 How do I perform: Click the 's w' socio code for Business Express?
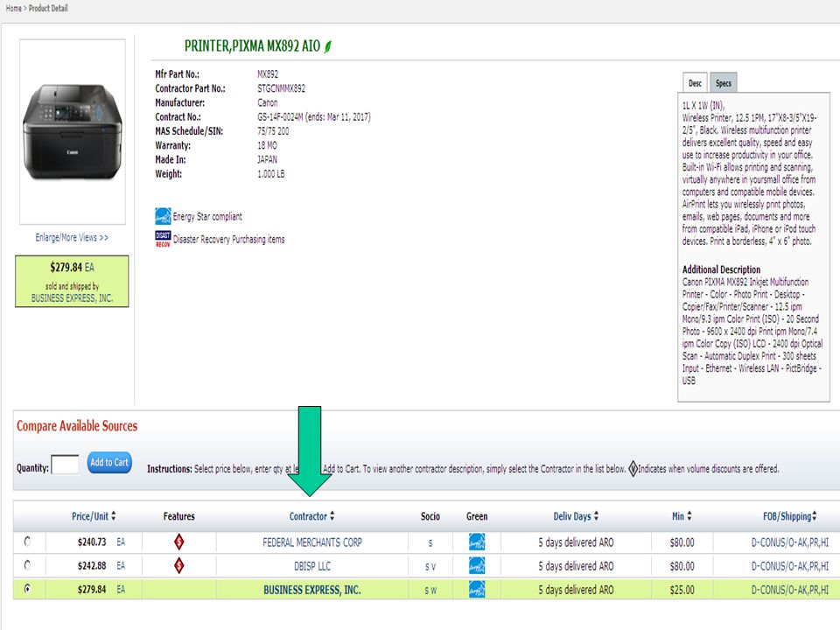(430, 591)
